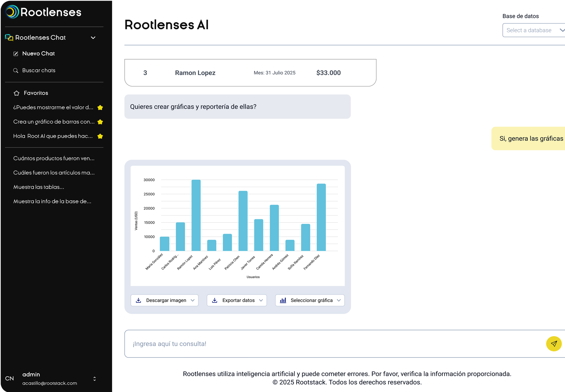The image size is (565, 392).
Task: Collapse the Rootlenses Chat section
Action: pos(93,38)
